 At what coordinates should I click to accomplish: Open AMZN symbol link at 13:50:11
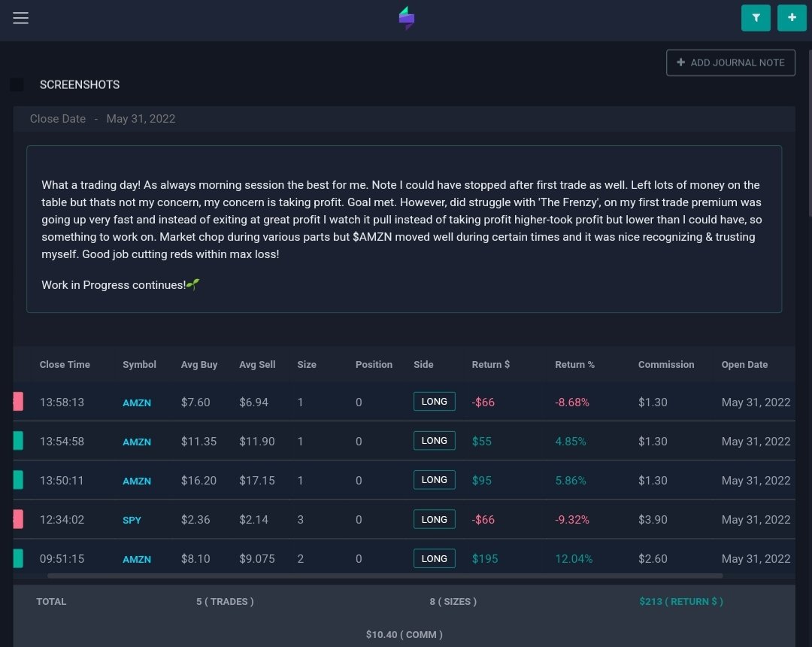137,481
